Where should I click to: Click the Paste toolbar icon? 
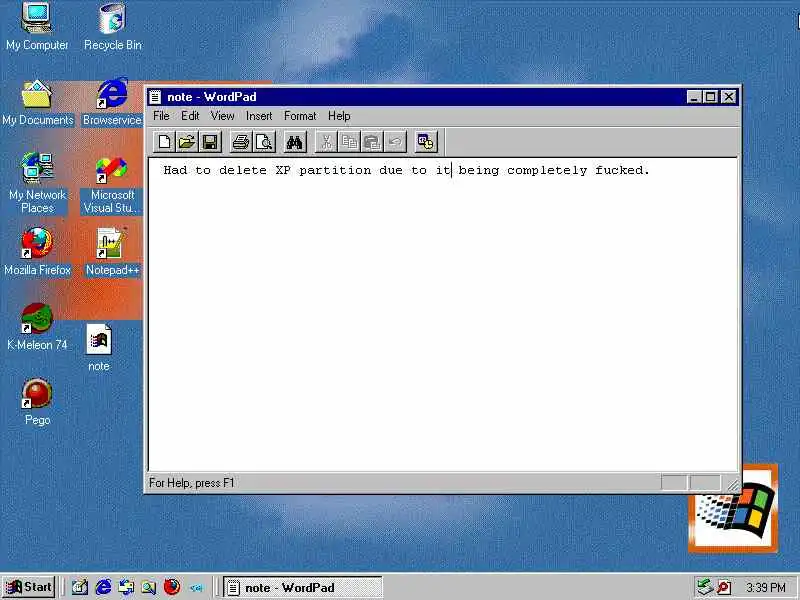coord(372,142)
